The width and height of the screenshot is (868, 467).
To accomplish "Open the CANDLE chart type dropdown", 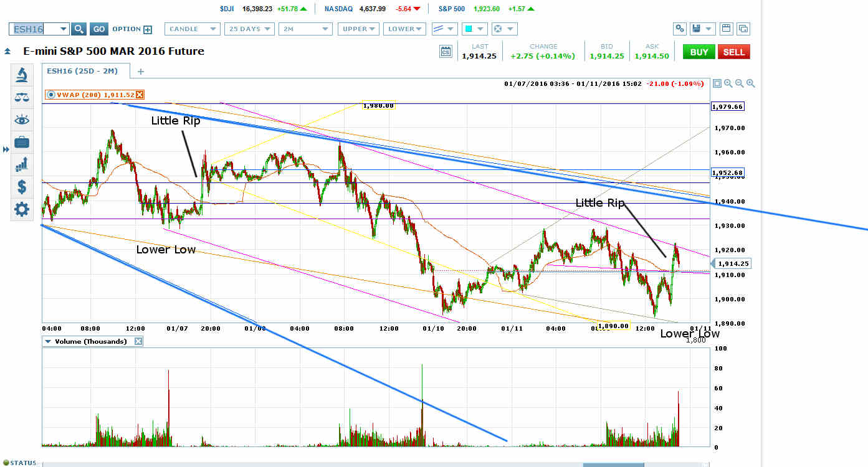I will (192, 29).
